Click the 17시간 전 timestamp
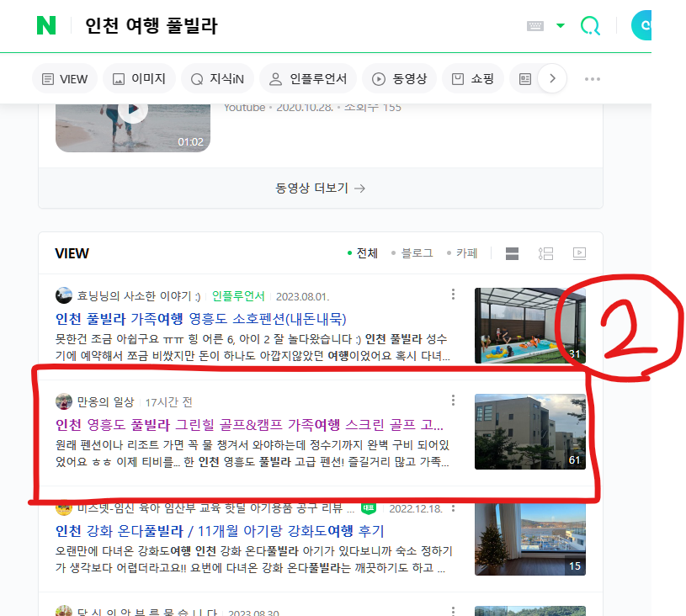Viewport: 686px width, 616px height. click(x=168, y=402)
